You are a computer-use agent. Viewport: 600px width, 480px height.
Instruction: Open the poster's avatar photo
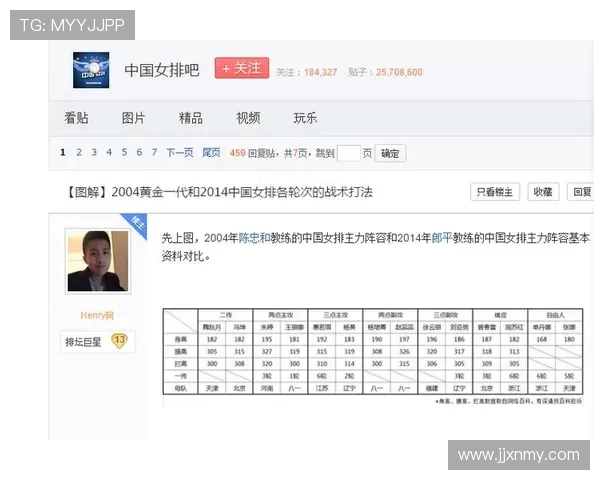click(98, 261)
